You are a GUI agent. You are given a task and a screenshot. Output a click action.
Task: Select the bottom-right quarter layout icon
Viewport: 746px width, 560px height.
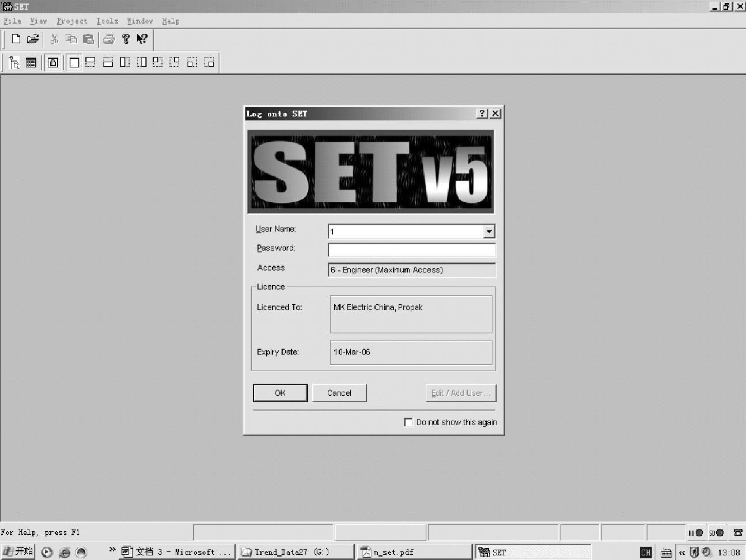point(209,62)
